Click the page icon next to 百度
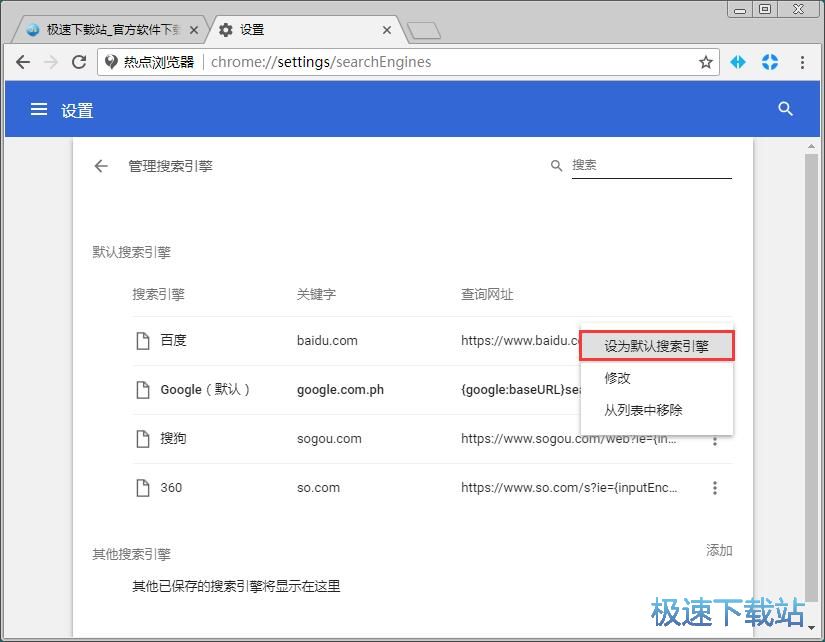825x642 pixels. coord(143,340)
